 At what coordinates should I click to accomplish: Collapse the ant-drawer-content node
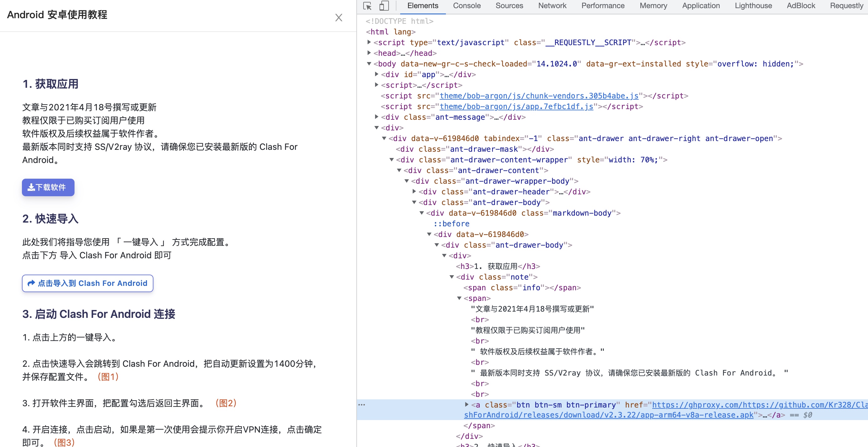tap(399, 170)
